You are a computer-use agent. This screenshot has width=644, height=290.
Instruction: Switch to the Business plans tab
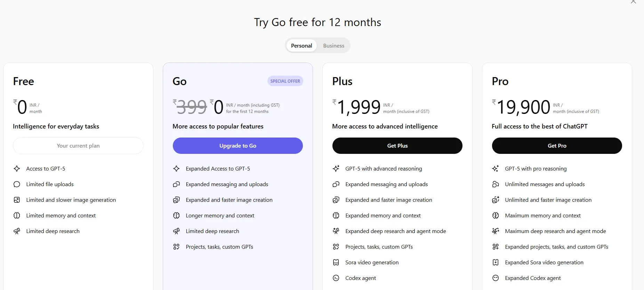pyautogui.click(x=333, y=45)
